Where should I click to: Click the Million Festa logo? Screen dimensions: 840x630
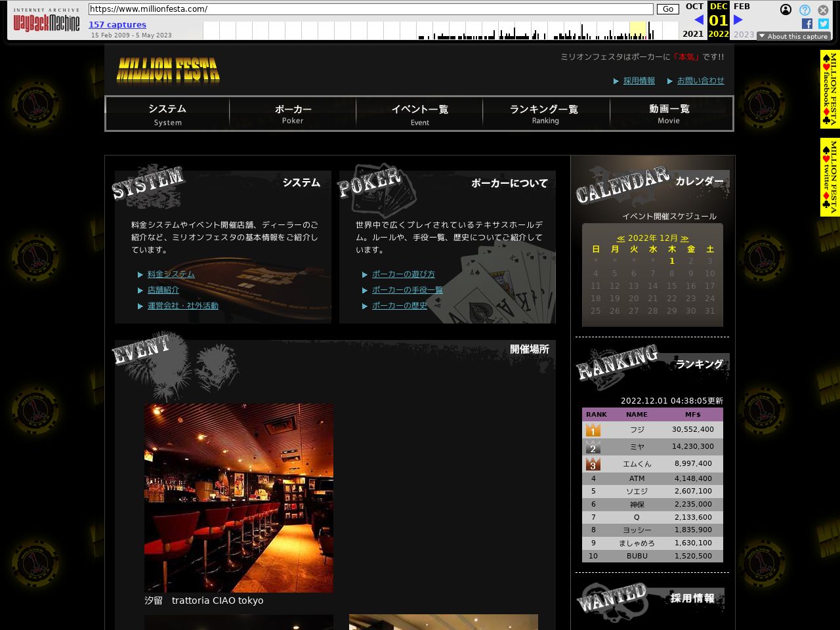click(168, 70)
